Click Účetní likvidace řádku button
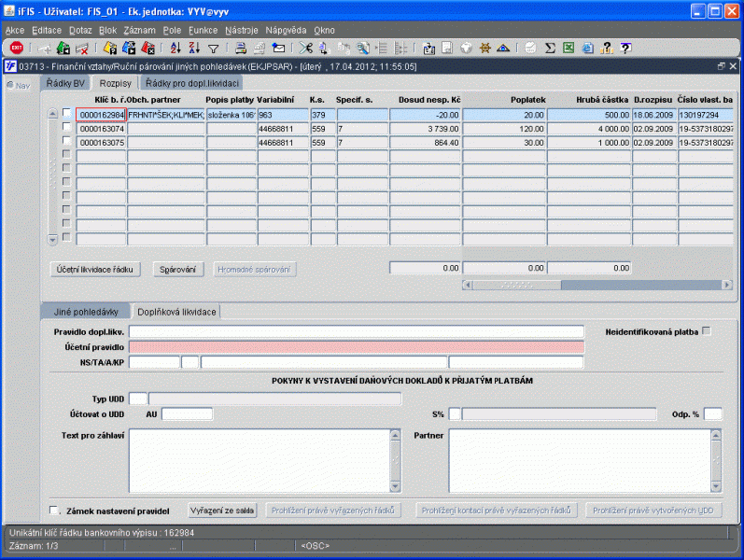744x560 pixels. tap(95, 269)
